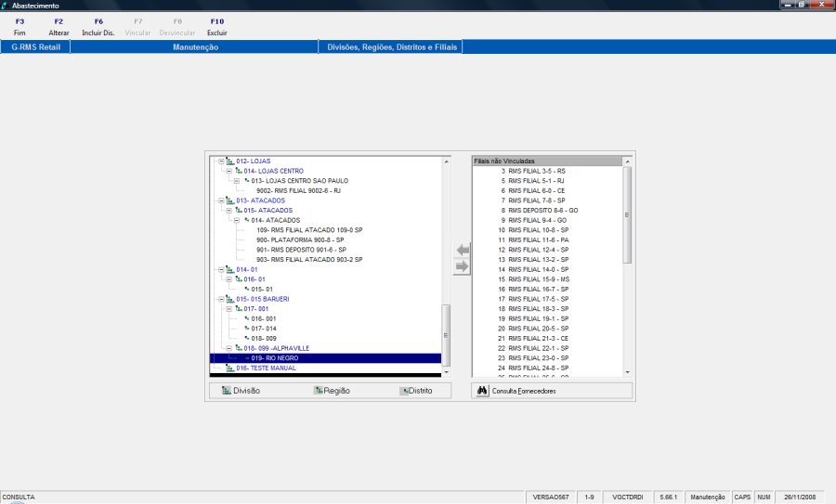Click the division icon beside 013- ATACADOS
Image resolution: width=836 pixels, height=504 pixels.
coord(229,200)
